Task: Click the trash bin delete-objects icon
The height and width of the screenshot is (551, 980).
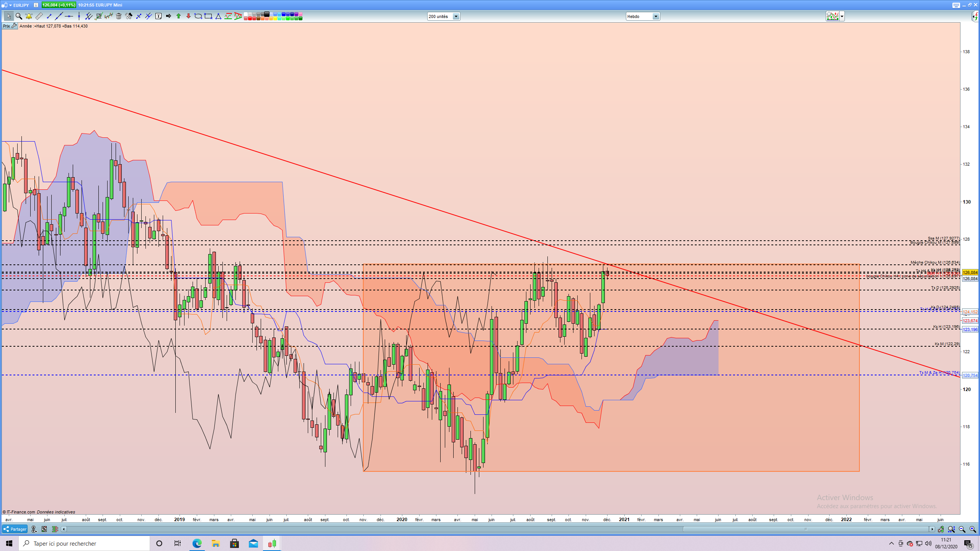Action: [119, 16]
